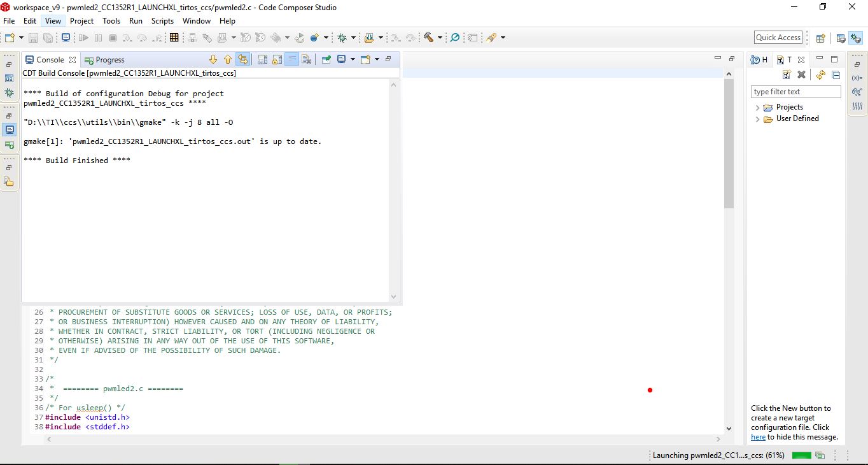This screenshot has width=868, height=465.
Task: Click the here link to hide the message
Action: tap(758, 437)
